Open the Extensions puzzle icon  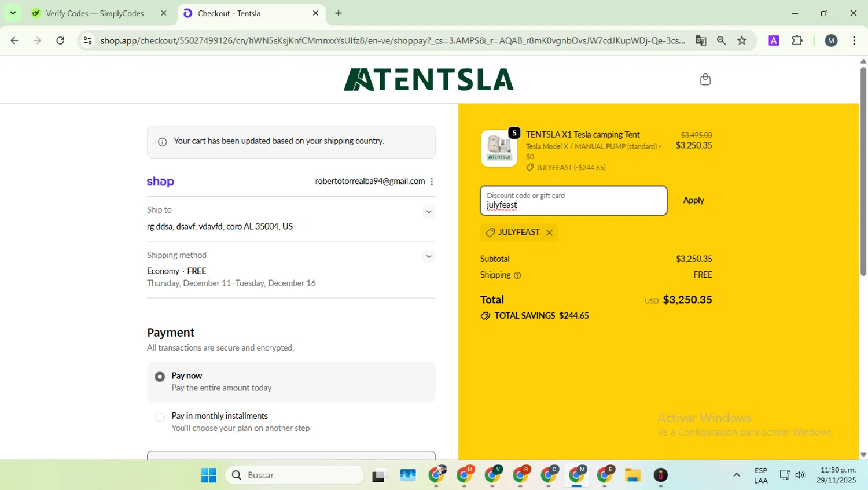coord(797,40)
